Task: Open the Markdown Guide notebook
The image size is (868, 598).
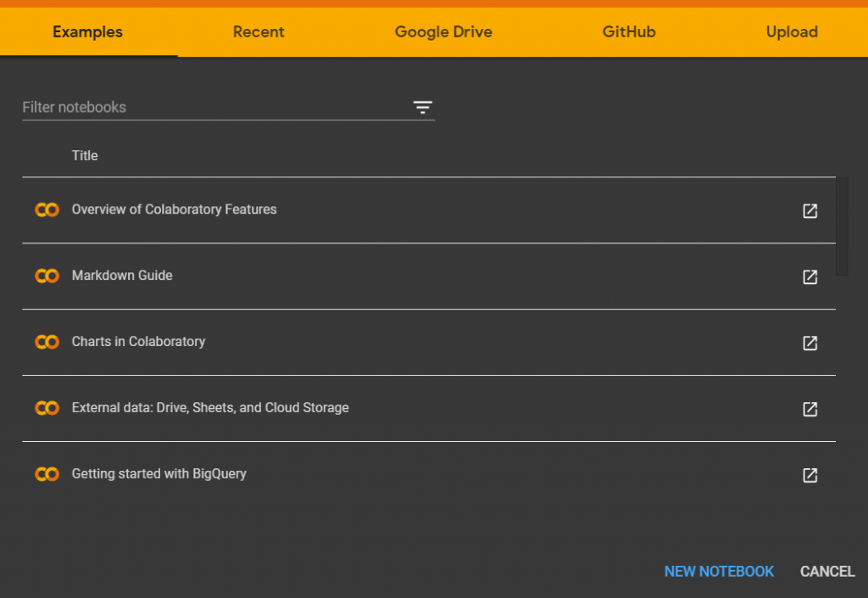Action: 122,275
